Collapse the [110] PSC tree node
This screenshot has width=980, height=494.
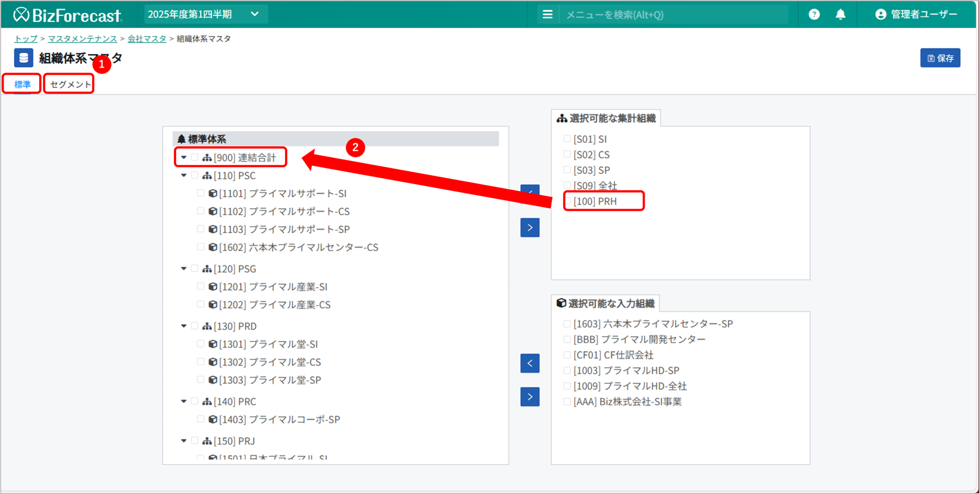click(x=184, y=176)
